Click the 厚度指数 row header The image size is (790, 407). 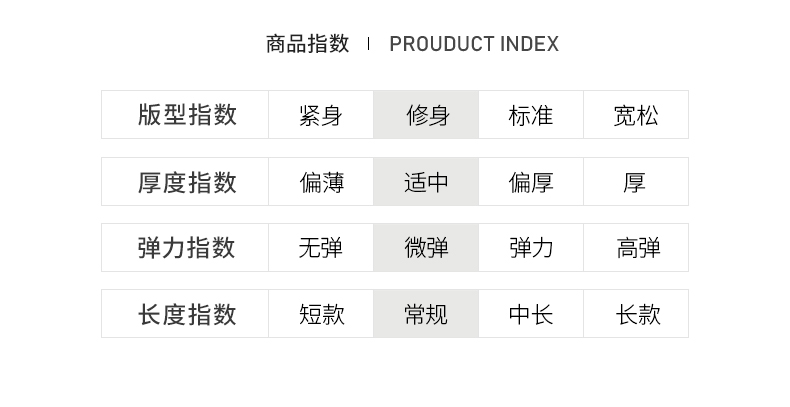[x=186, y=182]
